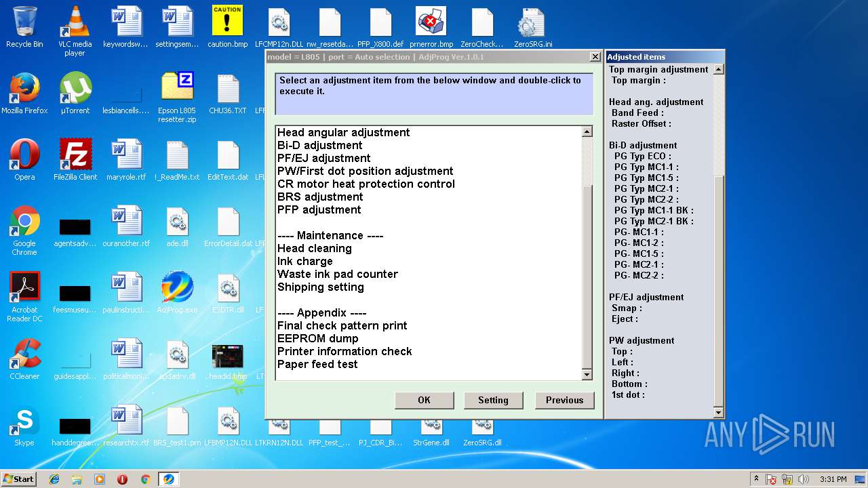Click the Previous button

click(564, 400)
